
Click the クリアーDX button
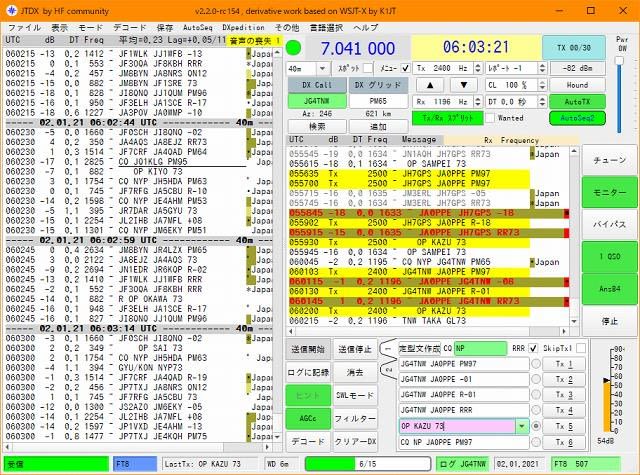click(355, 441)
